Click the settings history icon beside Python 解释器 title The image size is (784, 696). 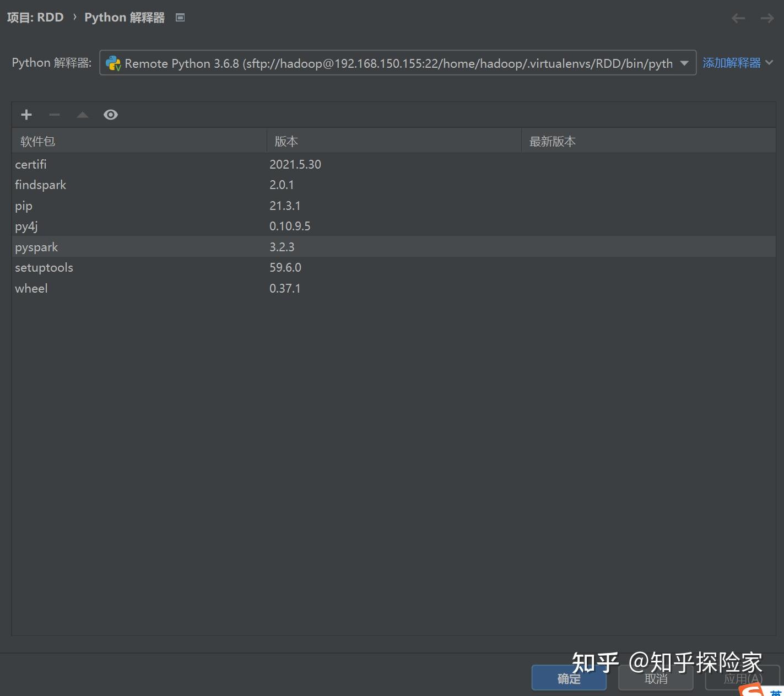click(x=180, y=17)
